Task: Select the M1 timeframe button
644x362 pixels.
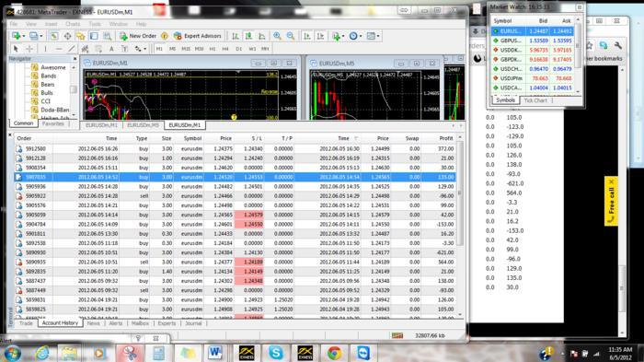Action: (159, 49)
